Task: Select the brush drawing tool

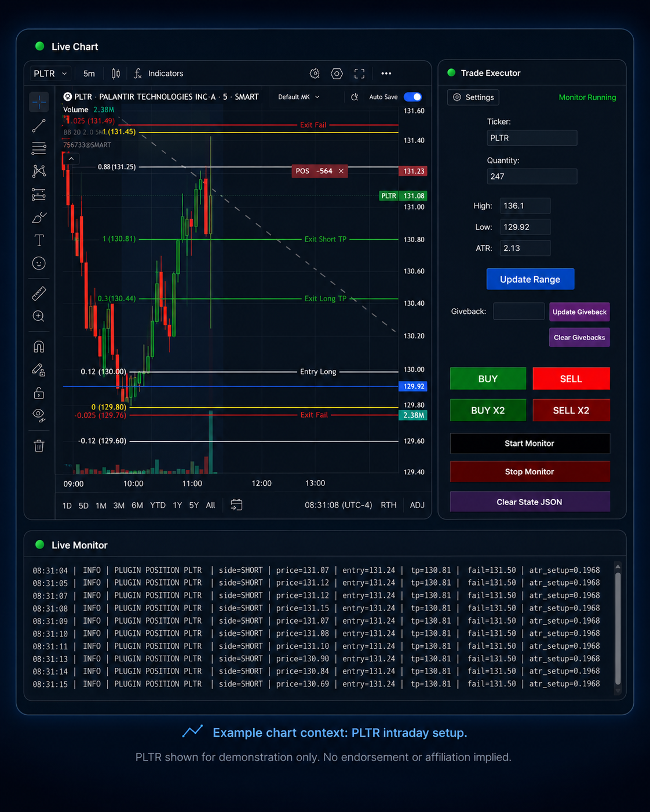Action: tap(39, 218)
